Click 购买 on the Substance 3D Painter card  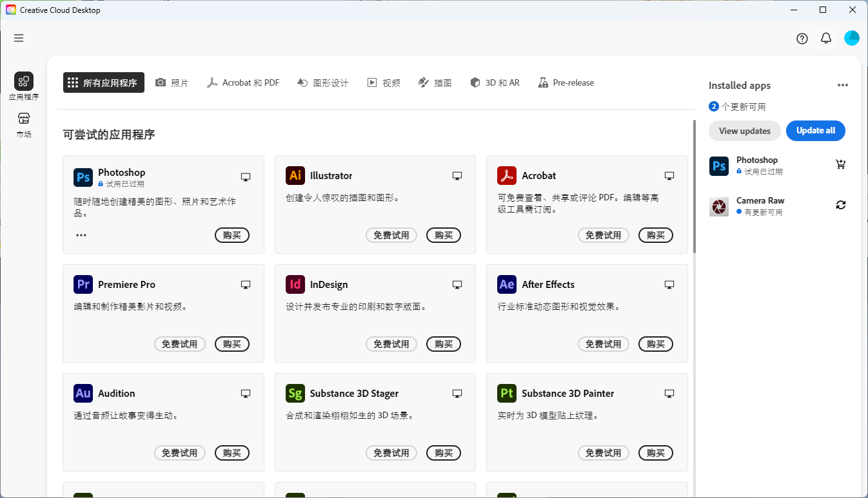656,453
